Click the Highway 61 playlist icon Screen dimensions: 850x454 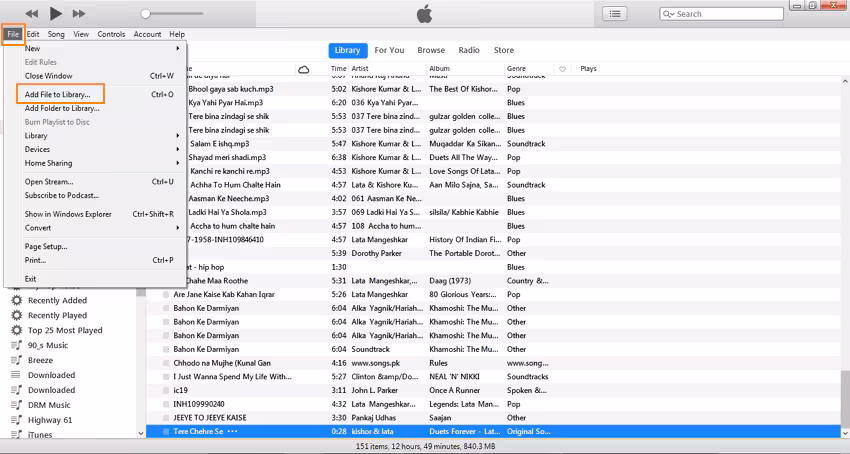(x=17, y=420)
